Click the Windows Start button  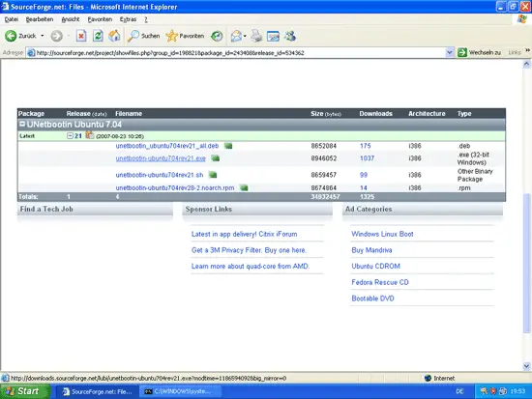[24, 391]
